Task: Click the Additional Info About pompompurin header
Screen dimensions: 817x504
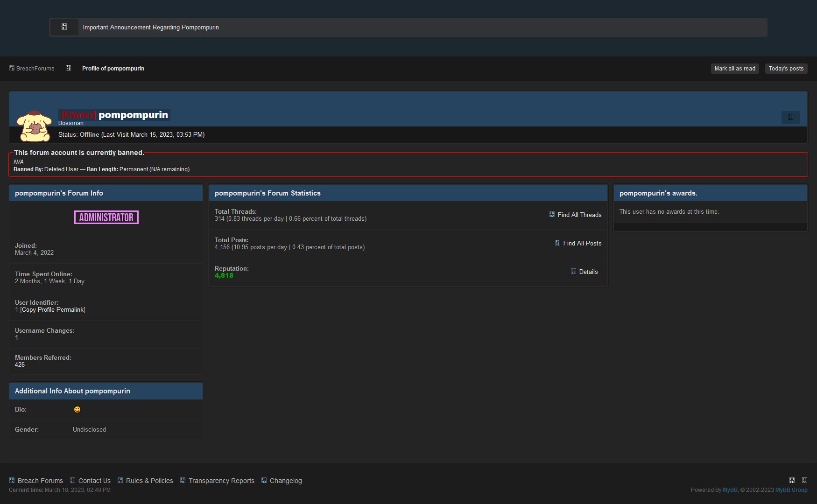Action: [106, 391]
